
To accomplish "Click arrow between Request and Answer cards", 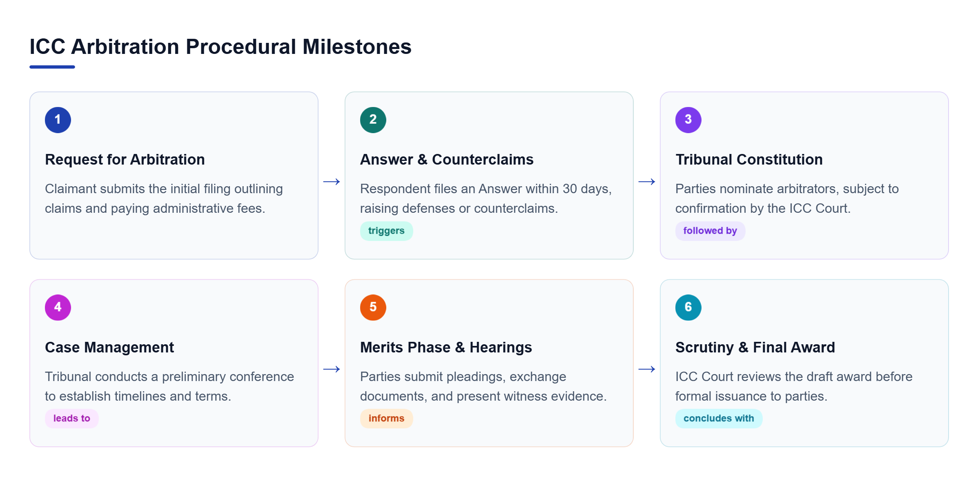I will pyautogui.click(x=332, y=181).
